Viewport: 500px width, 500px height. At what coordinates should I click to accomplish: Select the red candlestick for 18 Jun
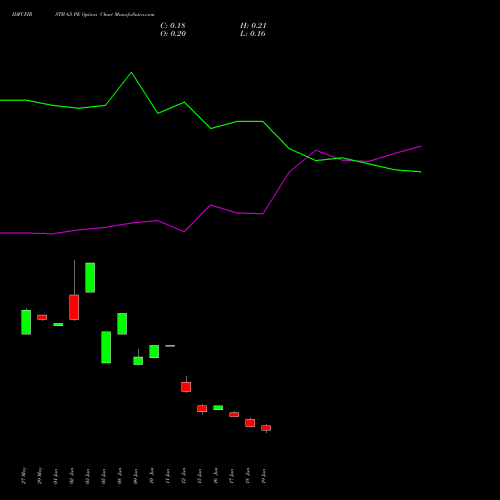click(250, 423)
